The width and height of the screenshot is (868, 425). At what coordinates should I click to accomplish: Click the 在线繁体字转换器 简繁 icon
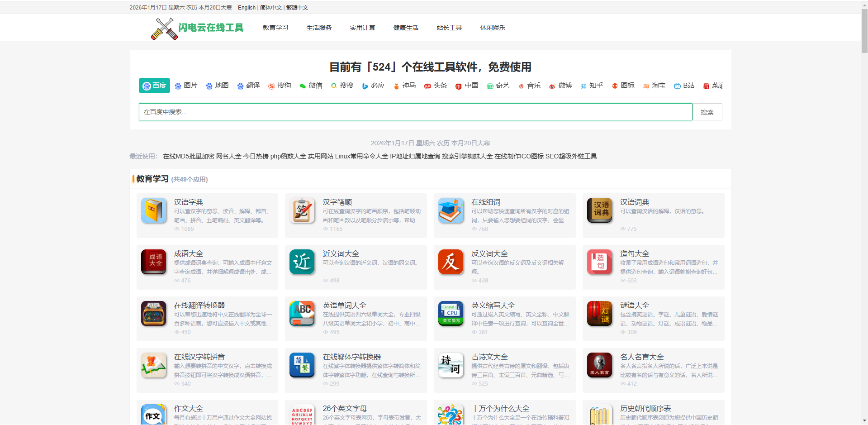pos(302,365)
